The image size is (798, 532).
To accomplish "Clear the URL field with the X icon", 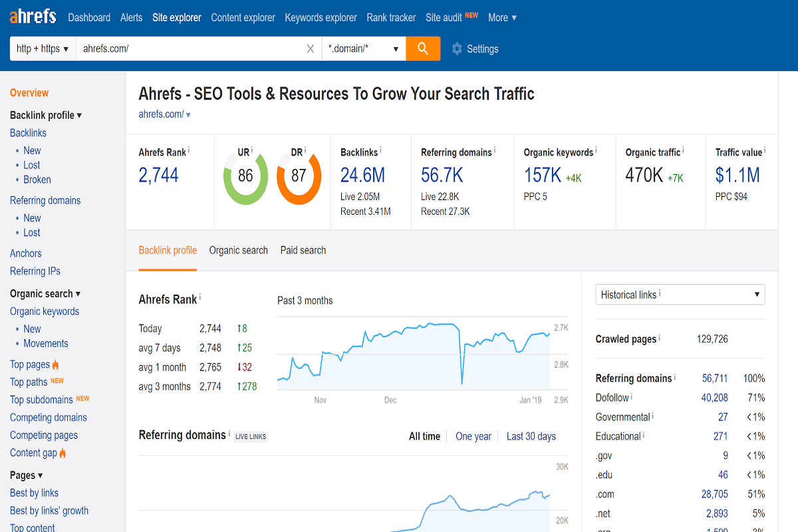I will coord(311,49).
